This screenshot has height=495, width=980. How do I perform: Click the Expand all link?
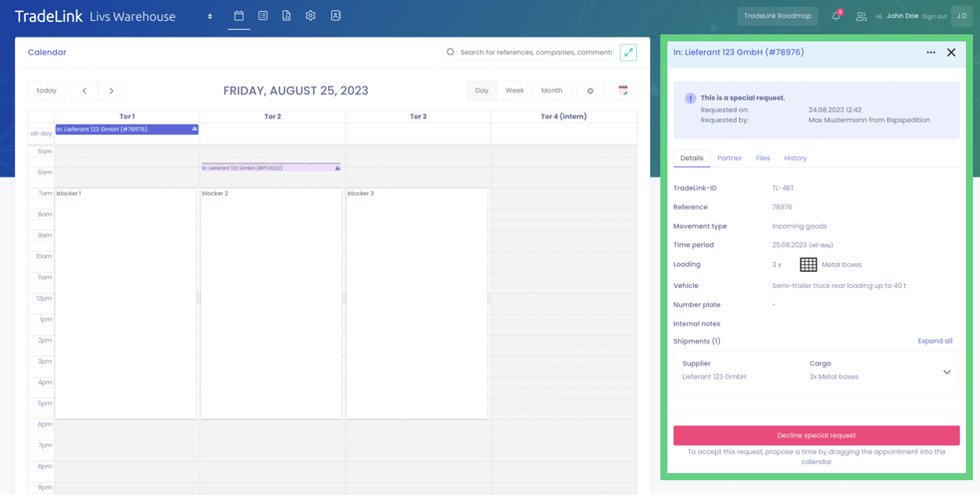935,341
